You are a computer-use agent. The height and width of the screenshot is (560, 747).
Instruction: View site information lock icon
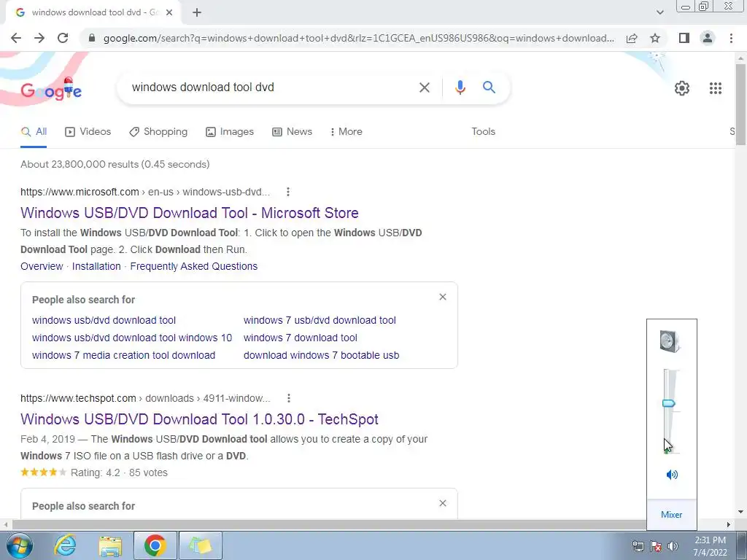92,38
